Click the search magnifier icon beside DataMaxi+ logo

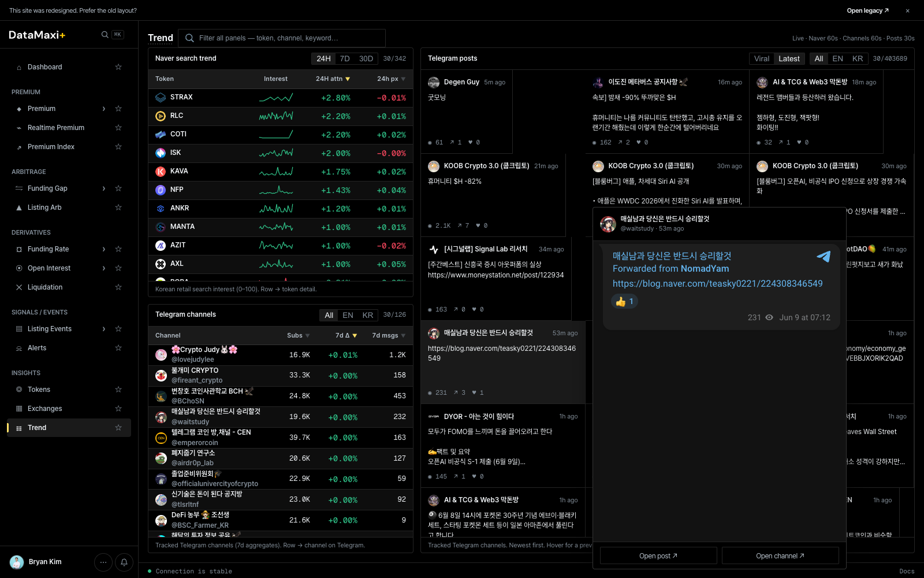tap(105, 35)
